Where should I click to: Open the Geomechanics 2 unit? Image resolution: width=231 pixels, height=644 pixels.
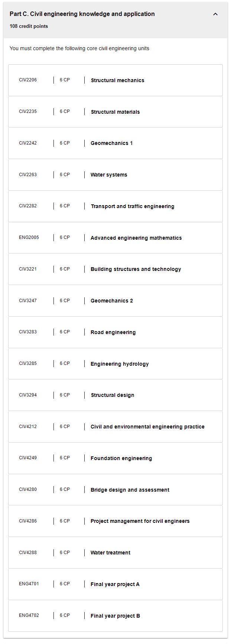pyautogui.click(x=115, y=301)
